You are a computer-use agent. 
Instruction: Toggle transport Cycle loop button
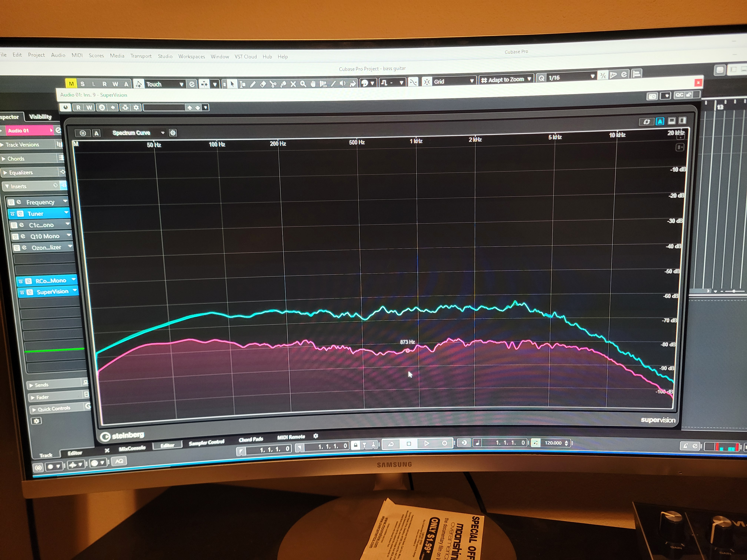391,444
